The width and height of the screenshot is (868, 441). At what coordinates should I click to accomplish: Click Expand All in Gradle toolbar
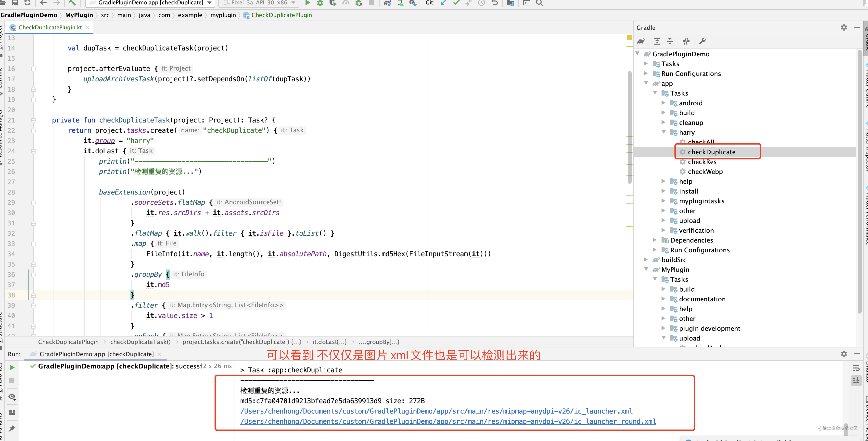(657, 41)
